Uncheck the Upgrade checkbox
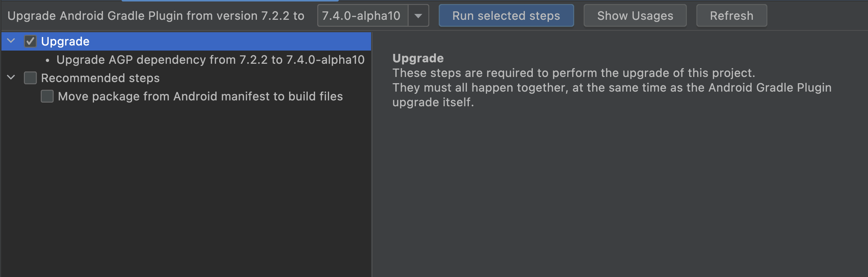868x277 pixels. [30, 41]
